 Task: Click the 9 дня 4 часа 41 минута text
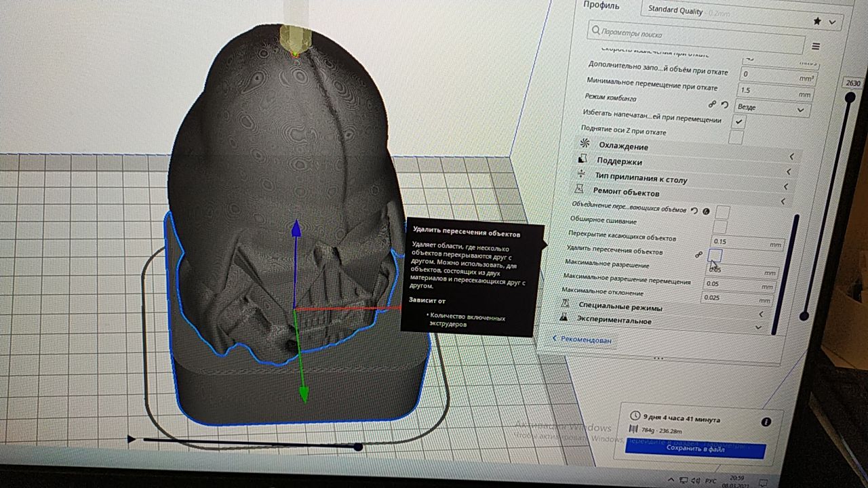coord(682,420)
